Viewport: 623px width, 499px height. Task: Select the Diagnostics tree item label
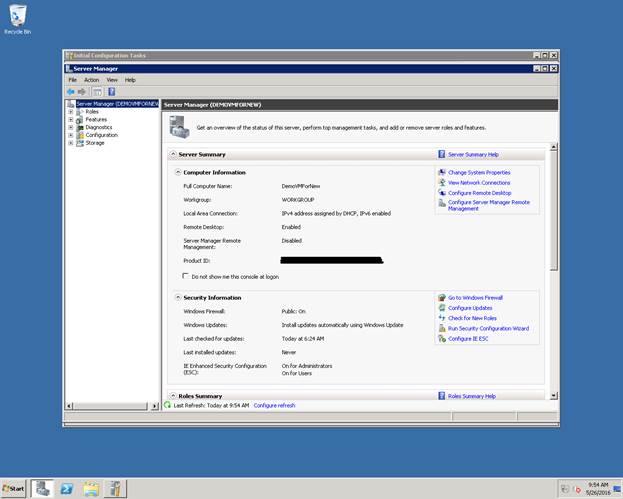[99, 128]
